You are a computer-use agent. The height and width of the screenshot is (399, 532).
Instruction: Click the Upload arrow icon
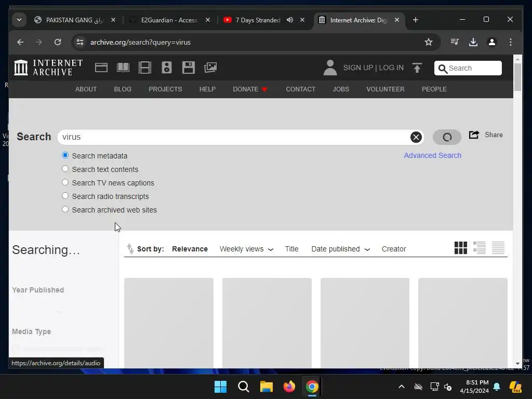(x=417, y=68)
